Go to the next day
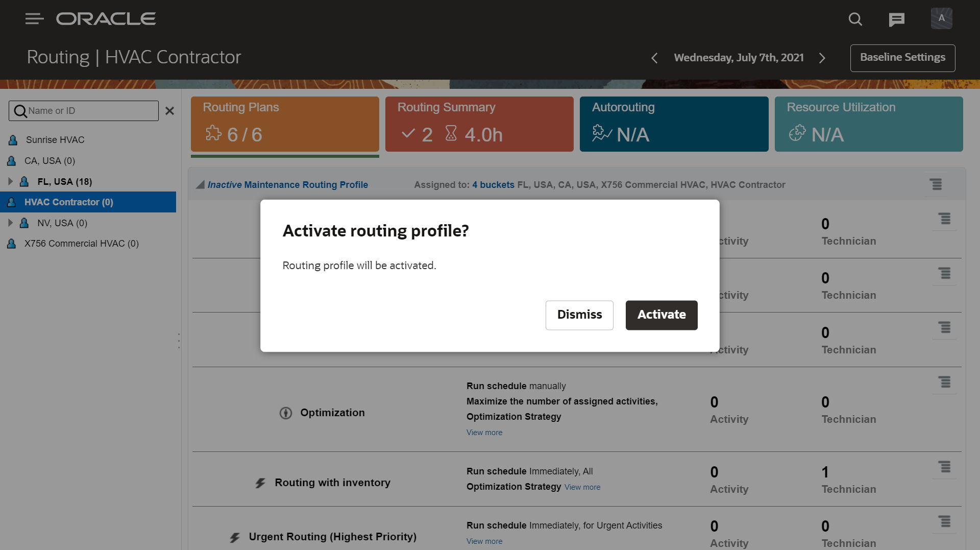 click(x=822, y=58)
